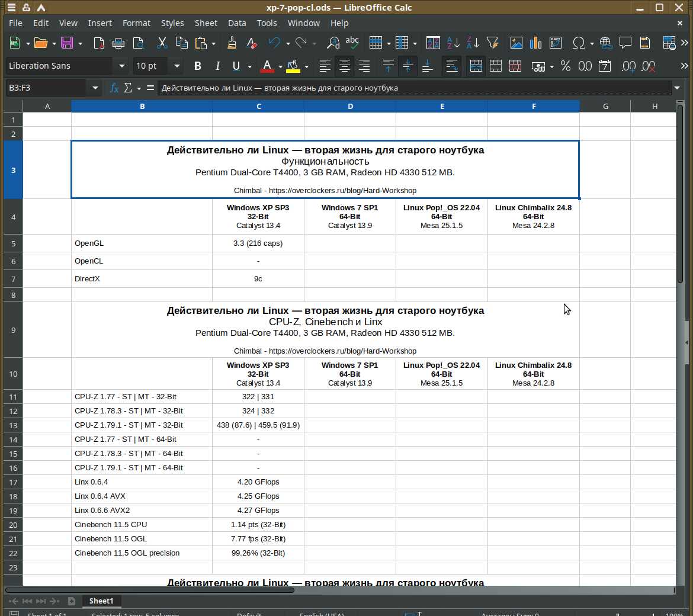Screen dimensions: 693x616
Task: Open the Format menu
Action: click(x=136, y=23)
